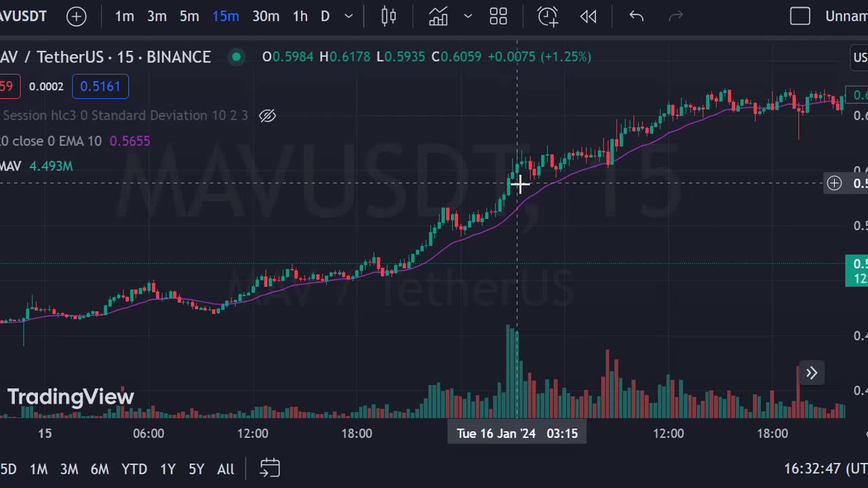
Task: Redo the chart action
Action: 675,16
